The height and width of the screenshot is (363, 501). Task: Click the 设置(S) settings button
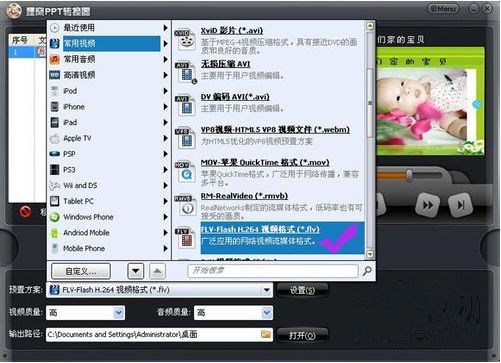(x=302, y=290)
